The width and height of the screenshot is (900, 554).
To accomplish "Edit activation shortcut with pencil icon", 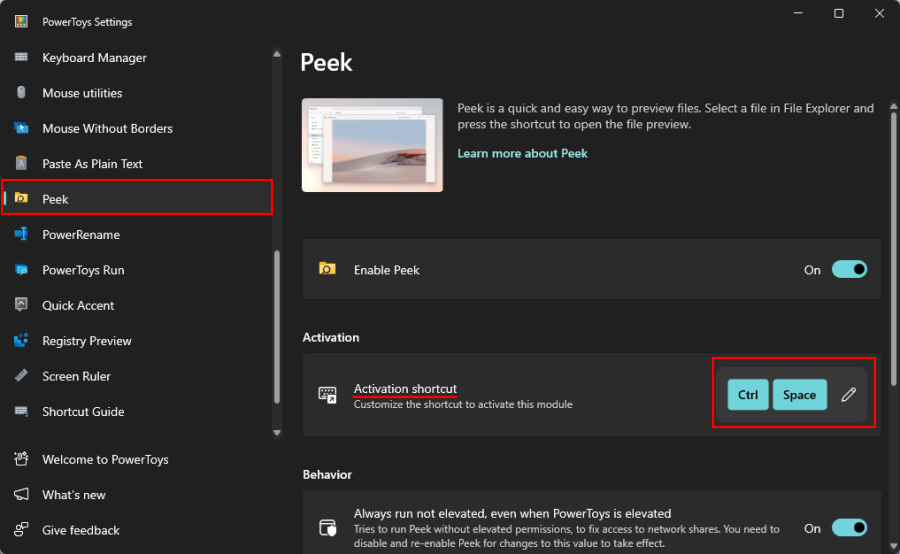I will (848, 395).
